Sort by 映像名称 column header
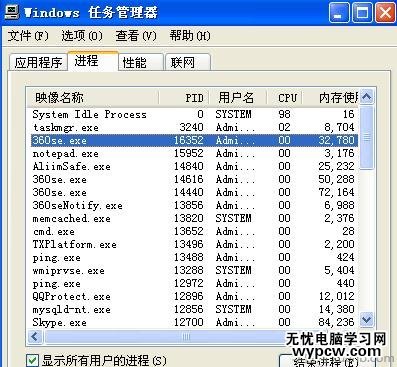Screen dimensions: 397x367 (x=93, y=98)
